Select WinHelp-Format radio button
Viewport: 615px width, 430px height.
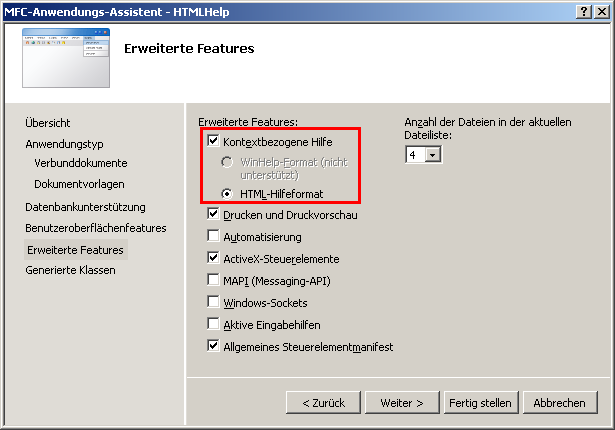tap(227, 162)
